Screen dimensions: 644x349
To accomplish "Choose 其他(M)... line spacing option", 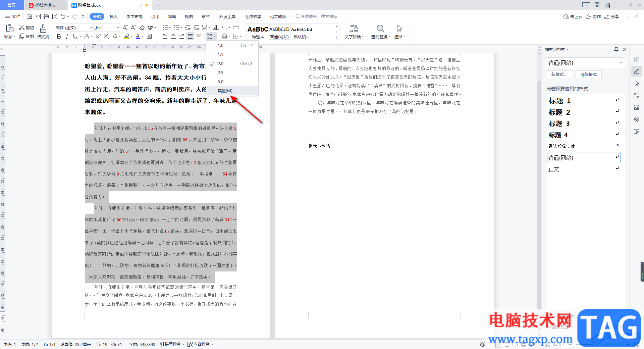I will tap(232, 91).
